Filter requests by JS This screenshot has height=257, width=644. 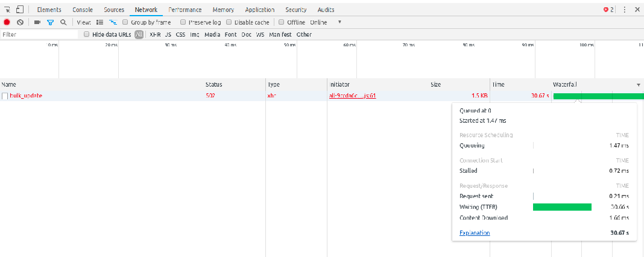[168, 34]
